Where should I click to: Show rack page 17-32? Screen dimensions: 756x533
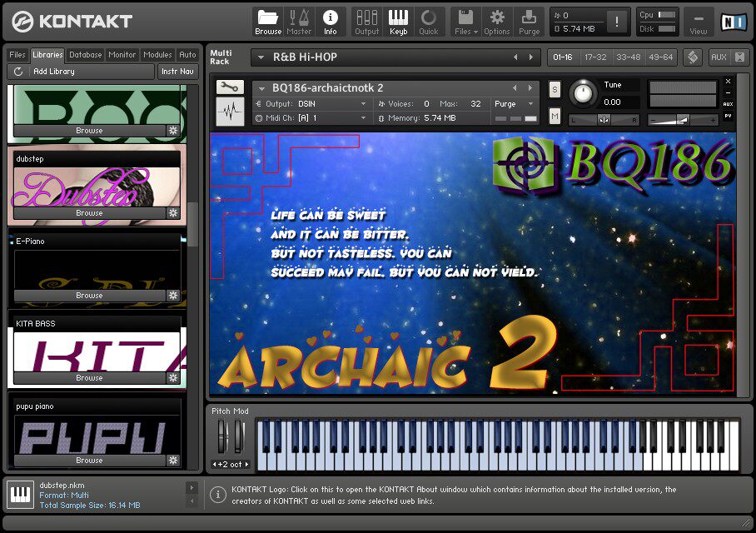(x=595, y=57)
